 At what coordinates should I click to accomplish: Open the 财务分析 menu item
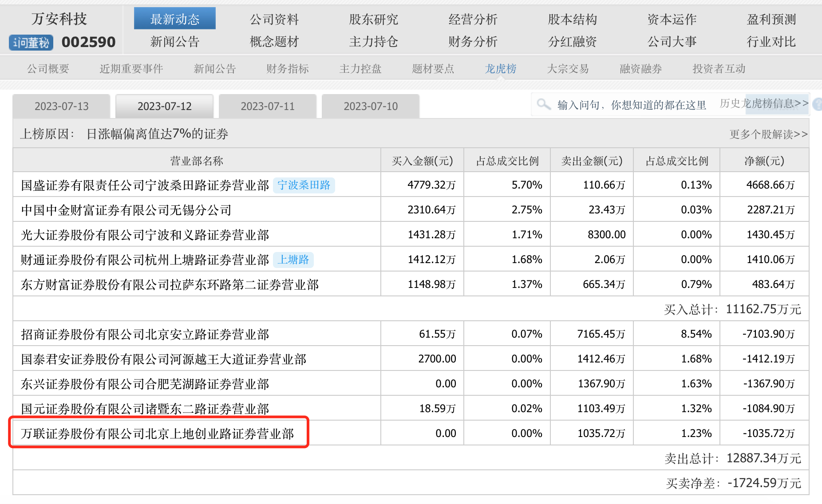click(x=473, y=42)
